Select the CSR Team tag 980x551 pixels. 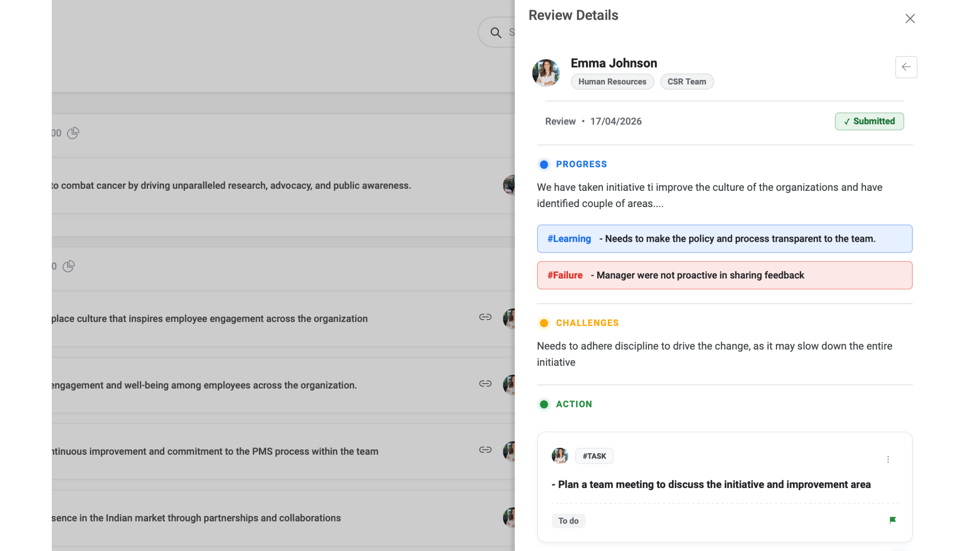pyautogui.click(x=686, y=82)
